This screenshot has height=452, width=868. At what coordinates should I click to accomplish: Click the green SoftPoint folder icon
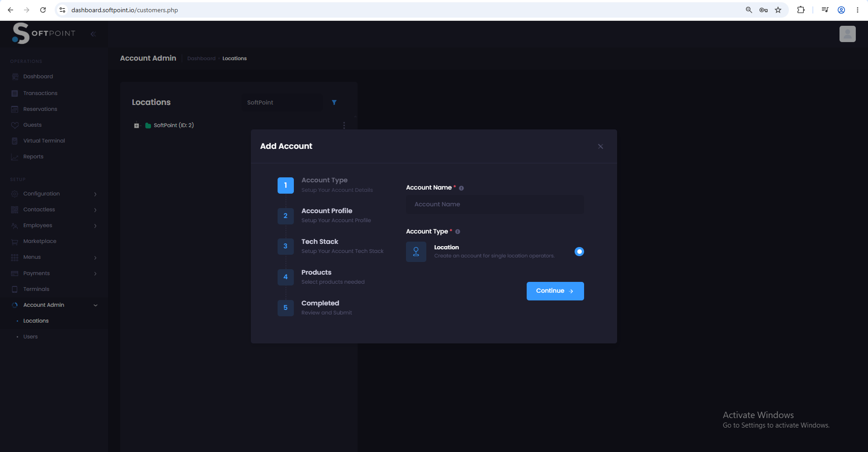click(x=148, y=126)
